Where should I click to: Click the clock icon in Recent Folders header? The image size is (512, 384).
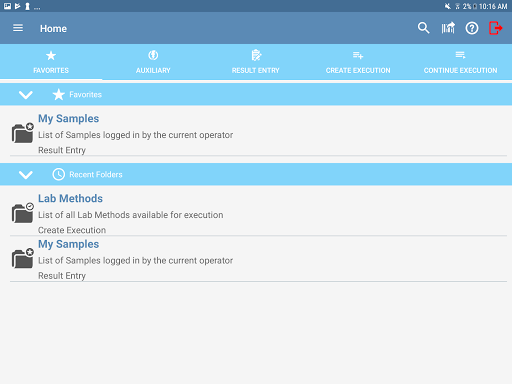(59, 174)
